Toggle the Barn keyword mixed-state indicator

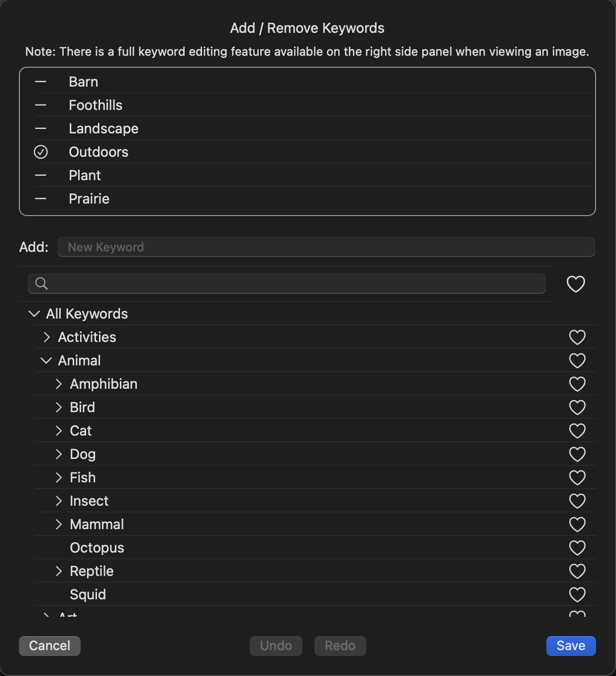tap(41, 82)
